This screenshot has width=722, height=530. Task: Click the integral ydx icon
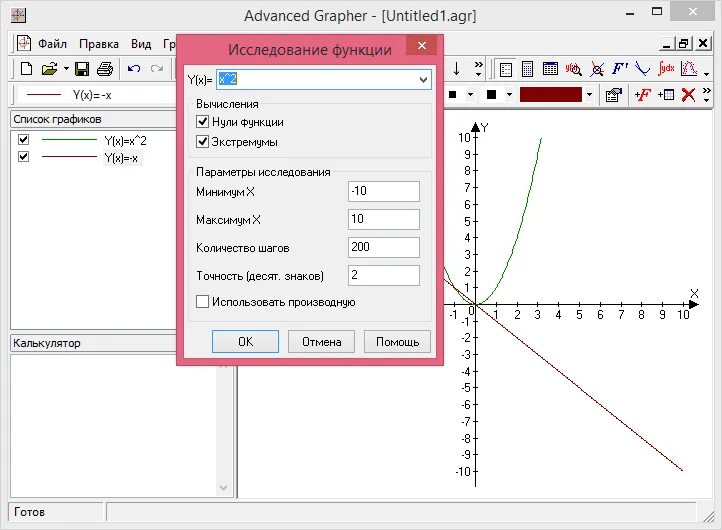coord(666,69)
